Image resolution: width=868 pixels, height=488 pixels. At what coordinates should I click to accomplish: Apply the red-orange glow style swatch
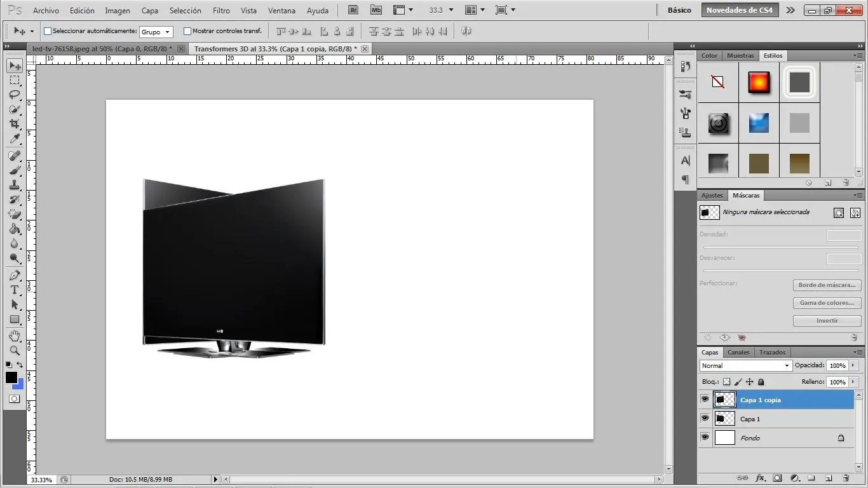click(x=759, y=83)
